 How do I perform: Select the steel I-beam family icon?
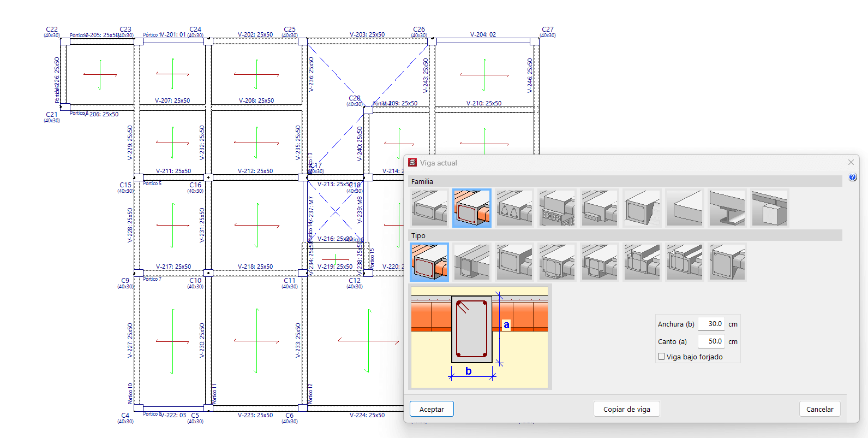[727, 208]
